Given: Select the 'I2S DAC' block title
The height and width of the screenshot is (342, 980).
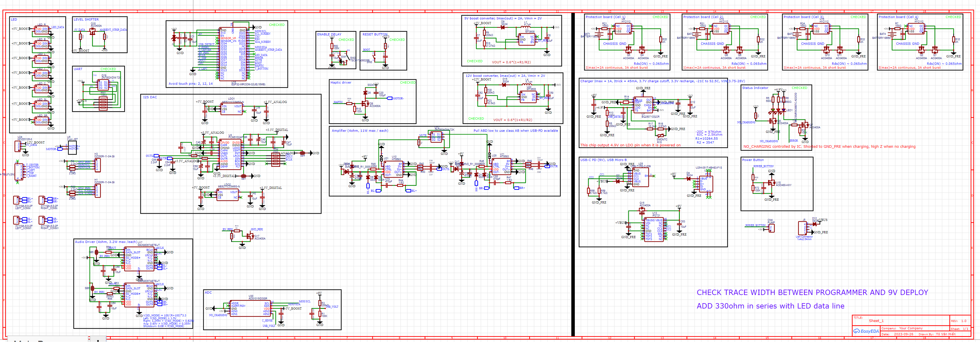Looking at the screenshot, I should pos(150,97).
